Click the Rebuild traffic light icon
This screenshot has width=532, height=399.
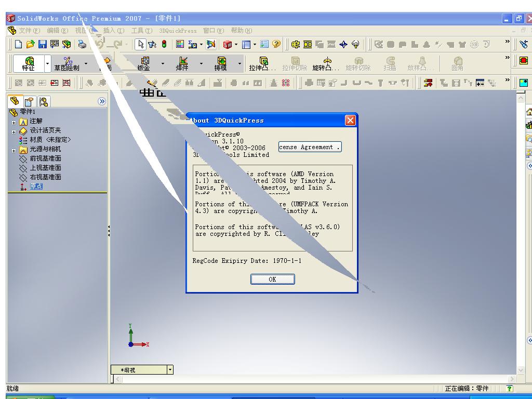(164, 44)
